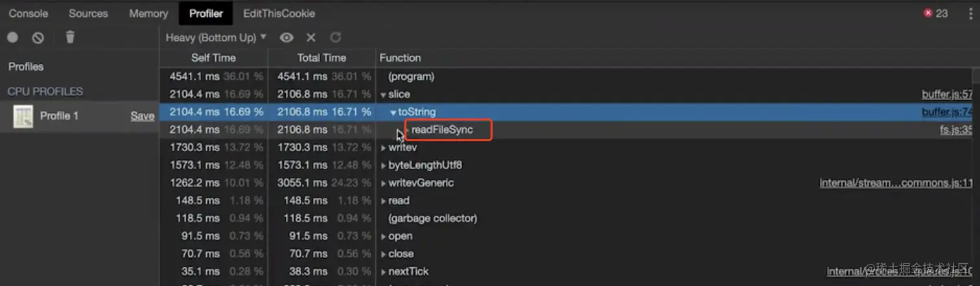Click the 70.7 ms Total Time cell
Image resolution: width=980 pixels, height=286 pixels.
321,254
